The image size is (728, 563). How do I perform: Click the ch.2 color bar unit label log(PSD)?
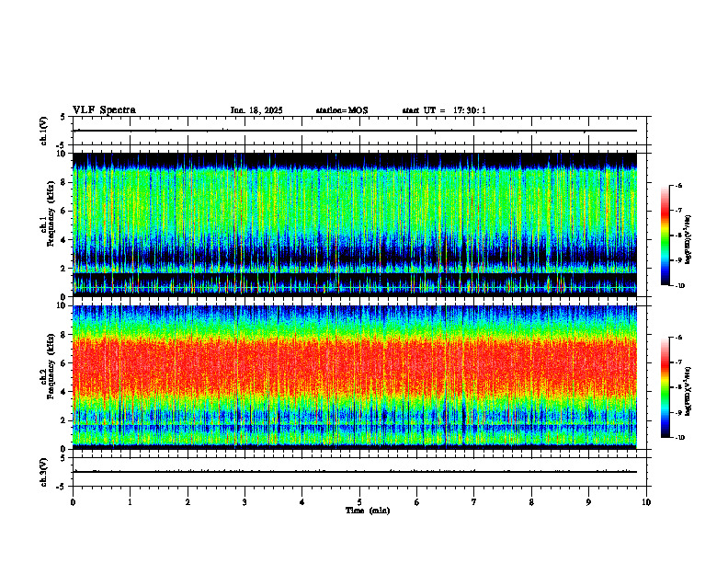pos(688,392)
